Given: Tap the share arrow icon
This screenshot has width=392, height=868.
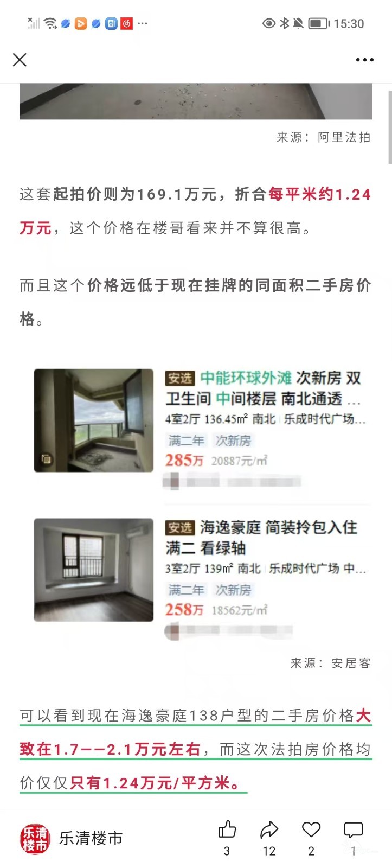Looking at the screenshot, I should pos(269,829).
